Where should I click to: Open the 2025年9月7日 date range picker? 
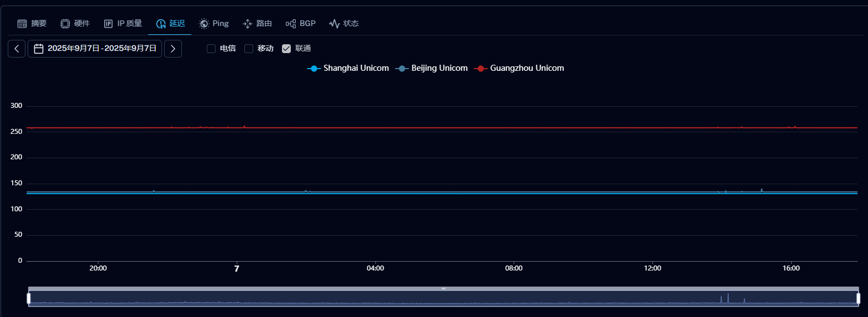coord(95,49)
